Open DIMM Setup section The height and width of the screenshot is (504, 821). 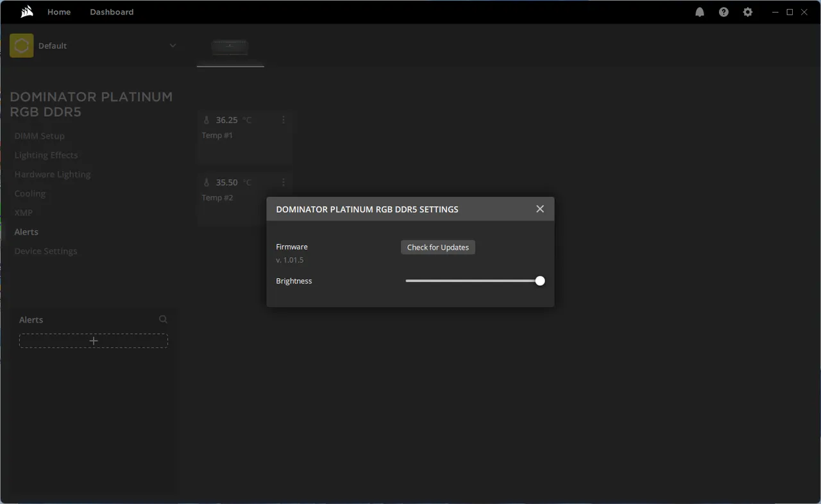[40, 136]
